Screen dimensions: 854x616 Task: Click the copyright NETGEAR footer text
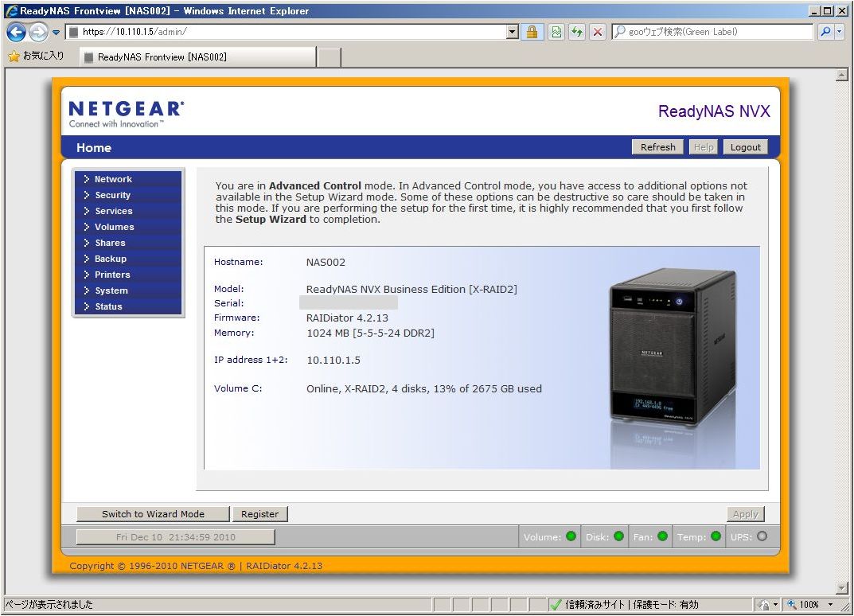click(x=196, y=566)
